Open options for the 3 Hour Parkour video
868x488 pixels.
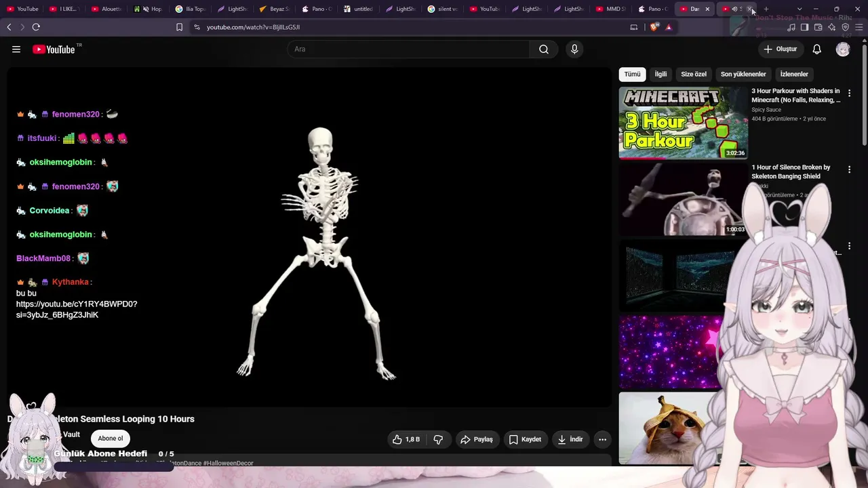coord(849,93)
